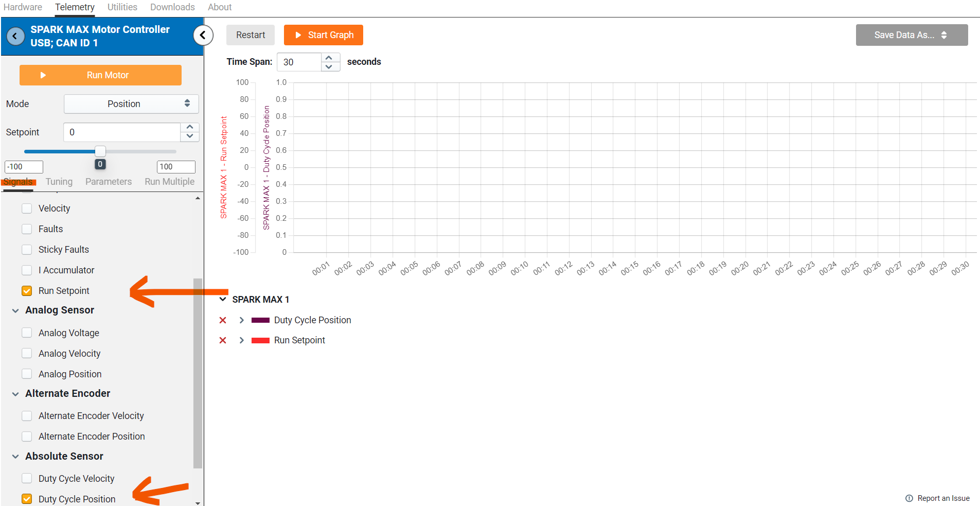Expand Duty Cycle Position legend entry chevron
The image size is (980, 506).
(x=241, y=320)
